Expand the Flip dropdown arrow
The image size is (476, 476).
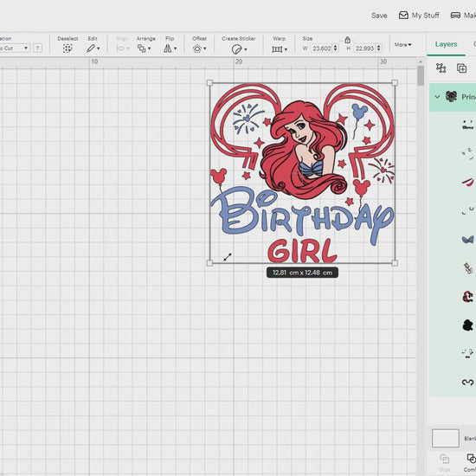point(175,48)
